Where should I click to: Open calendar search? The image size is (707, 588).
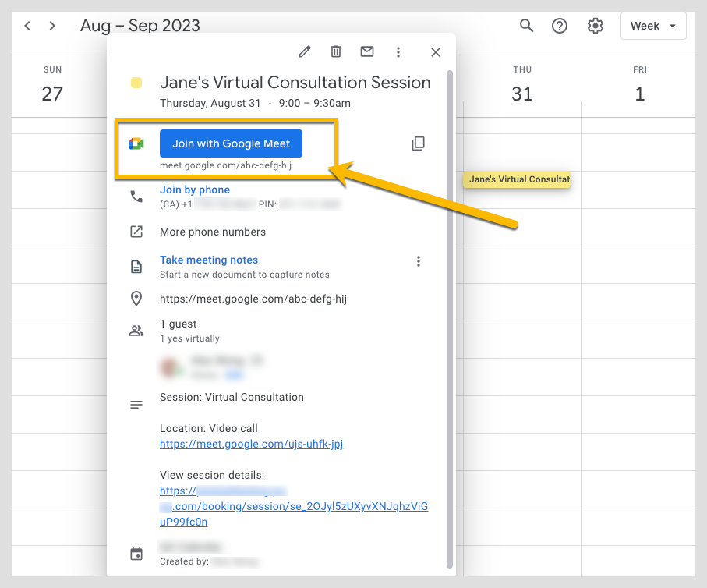(x=526, y=26)
